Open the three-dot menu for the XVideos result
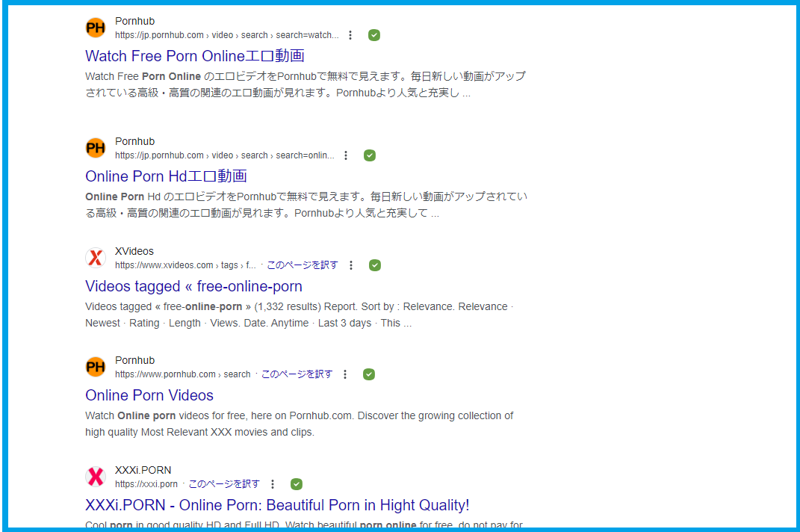Viewport: 800px width, 532px height. pyautogui.click(x=351, y=265)
